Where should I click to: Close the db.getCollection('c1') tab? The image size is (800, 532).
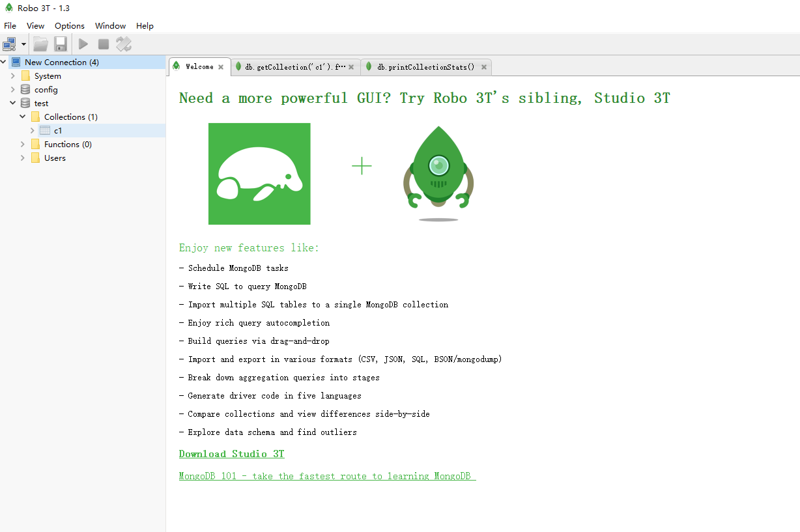pyautogui.click(x=351, y=67)
